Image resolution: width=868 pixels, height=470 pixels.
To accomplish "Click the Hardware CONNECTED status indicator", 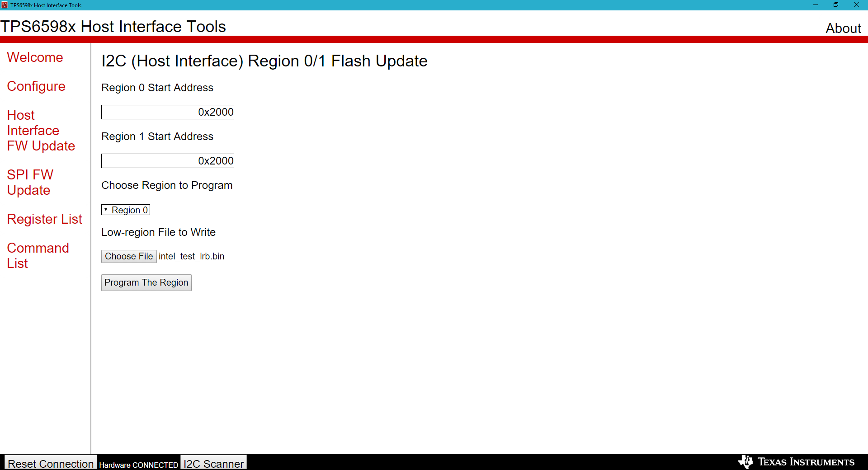I will 138,465.
